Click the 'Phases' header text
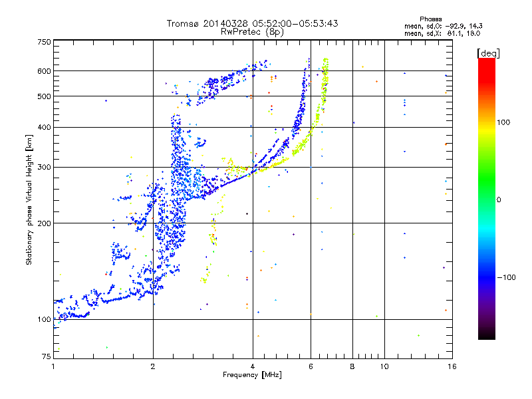The height and width of the screenshot is (399, 532). click(430, 19)
